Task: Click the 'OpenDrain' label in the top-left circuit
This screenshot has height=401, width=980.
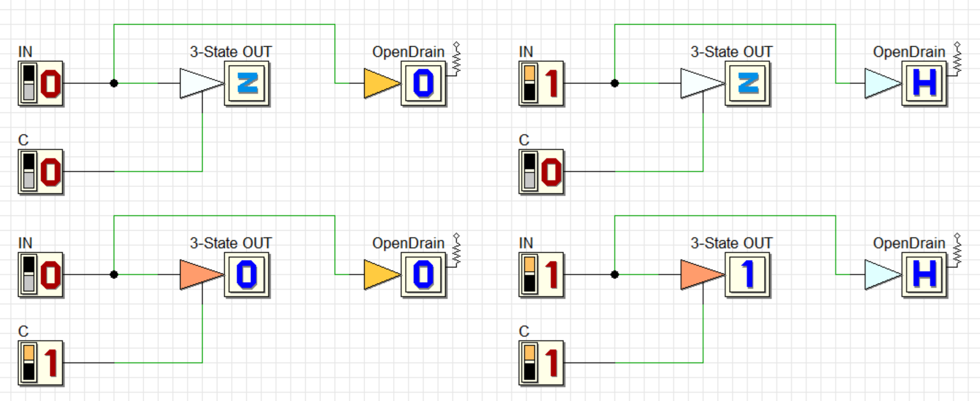Action: [x=409, y=52]
